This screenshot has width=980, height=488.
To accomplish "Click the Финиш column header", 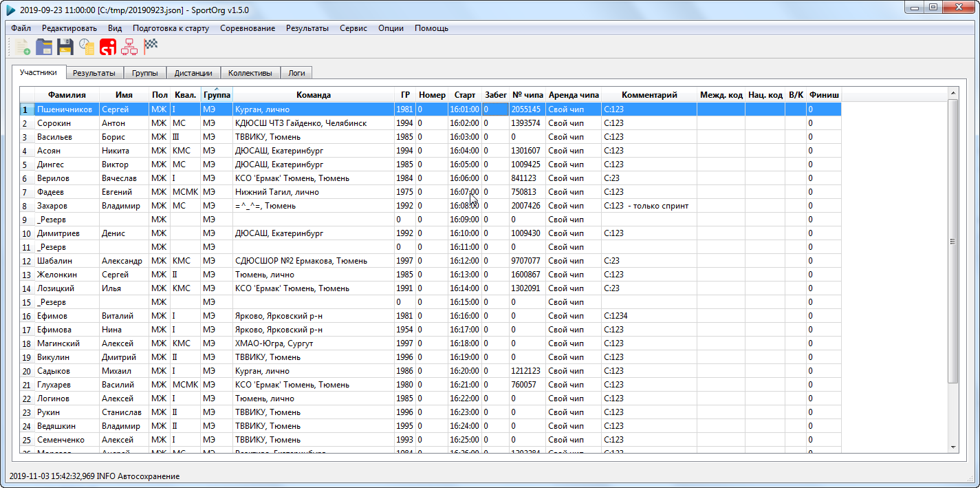I will point(824,95).
